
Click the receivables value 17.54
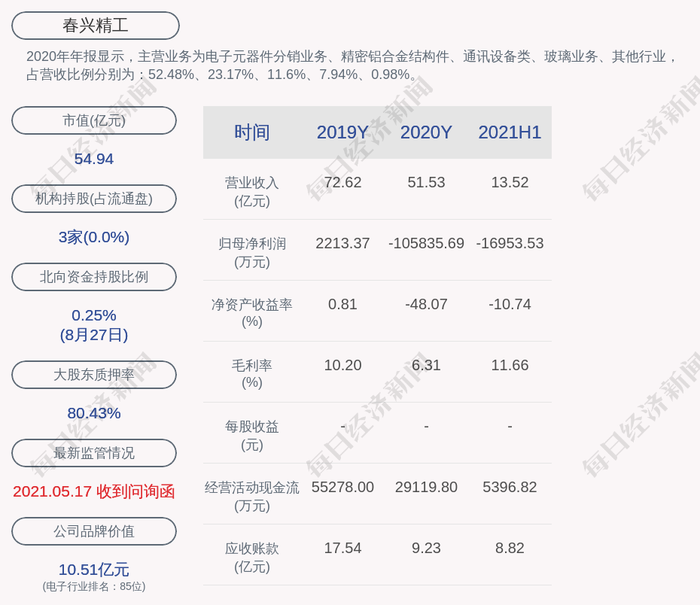(343, 549)
